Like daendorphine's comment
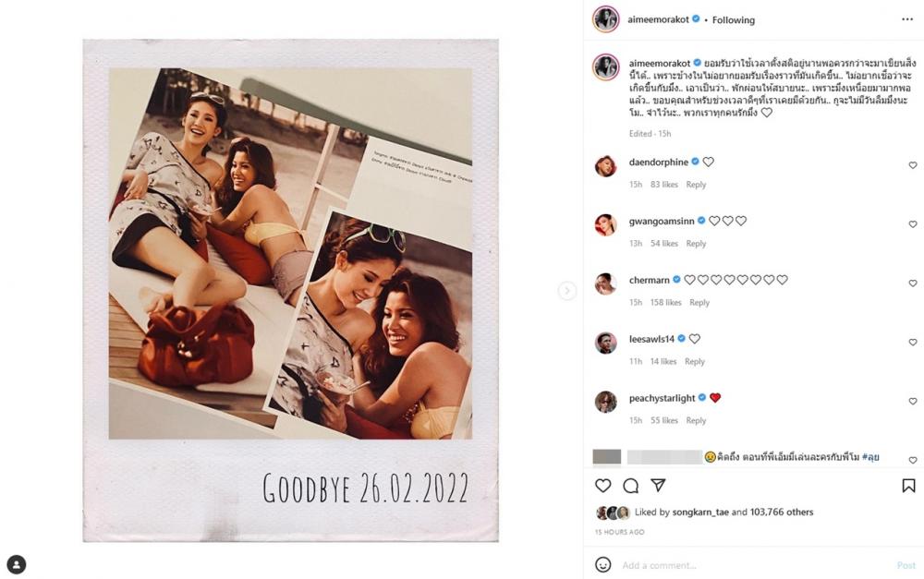This screenshot has width=924, height=579. [x=913, y=165]
